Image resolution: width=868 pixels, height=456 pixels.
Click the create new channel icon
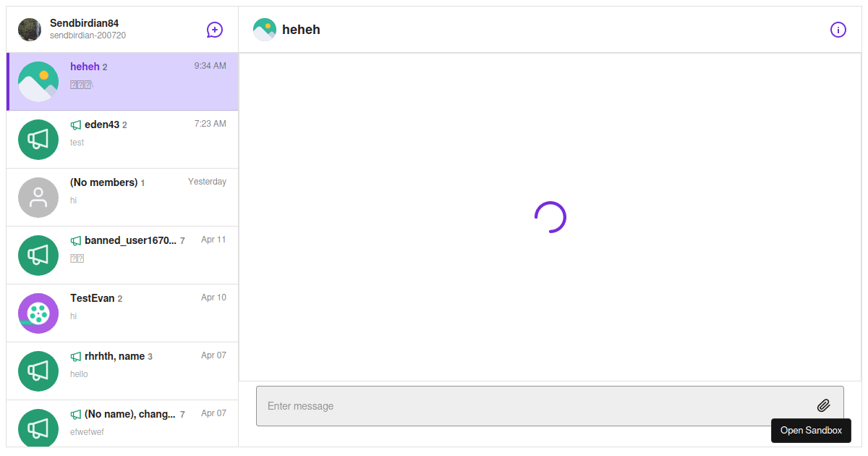(214, 30)
